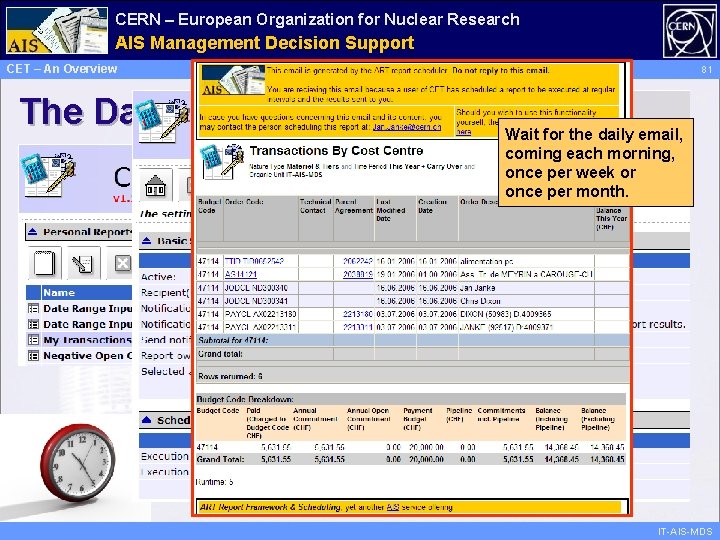Click the CET calculator logo in left window
The height and width of the screenshot is (540, 720).
click(x=49, y=174)
